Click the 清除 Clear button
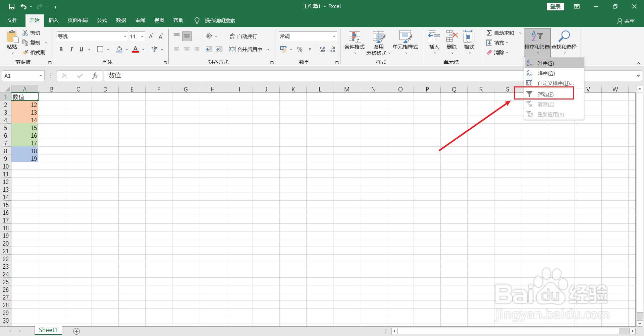The height and width of the screenshot is (336, 644). click(497, 52)
